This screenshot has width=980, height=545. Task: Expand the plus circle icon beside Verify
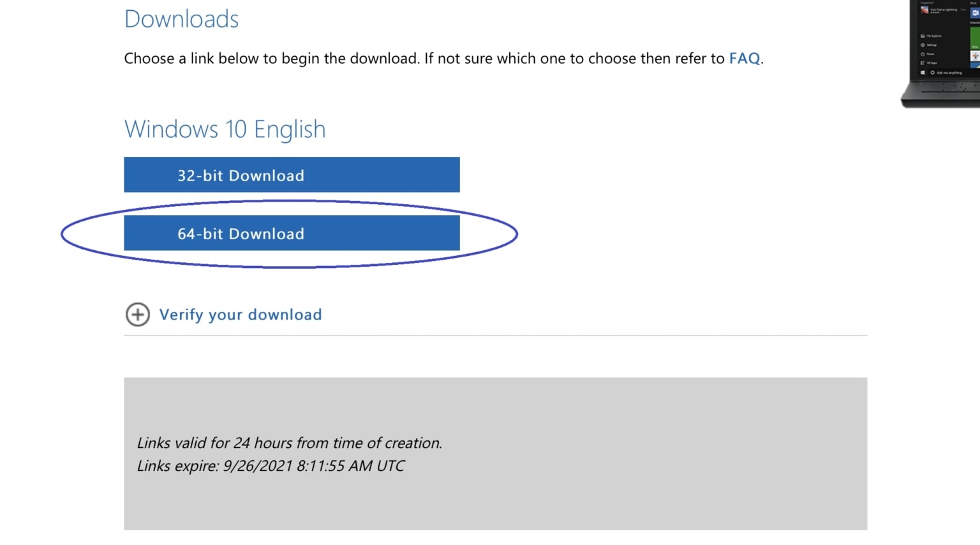coord(137,314)
